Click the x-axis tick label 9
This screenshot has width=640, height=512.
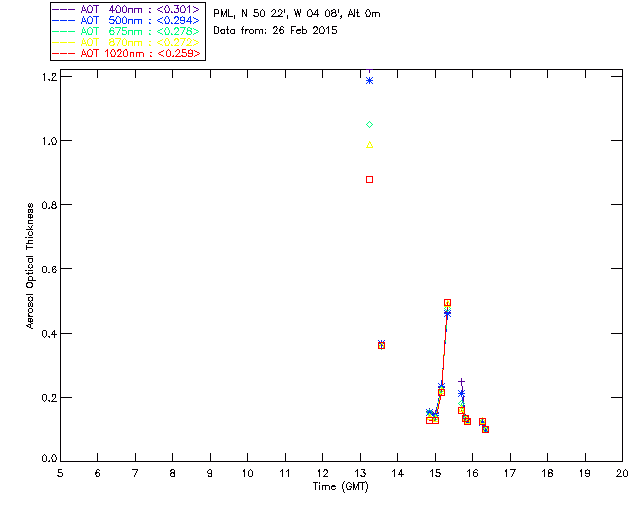[210, 473]
